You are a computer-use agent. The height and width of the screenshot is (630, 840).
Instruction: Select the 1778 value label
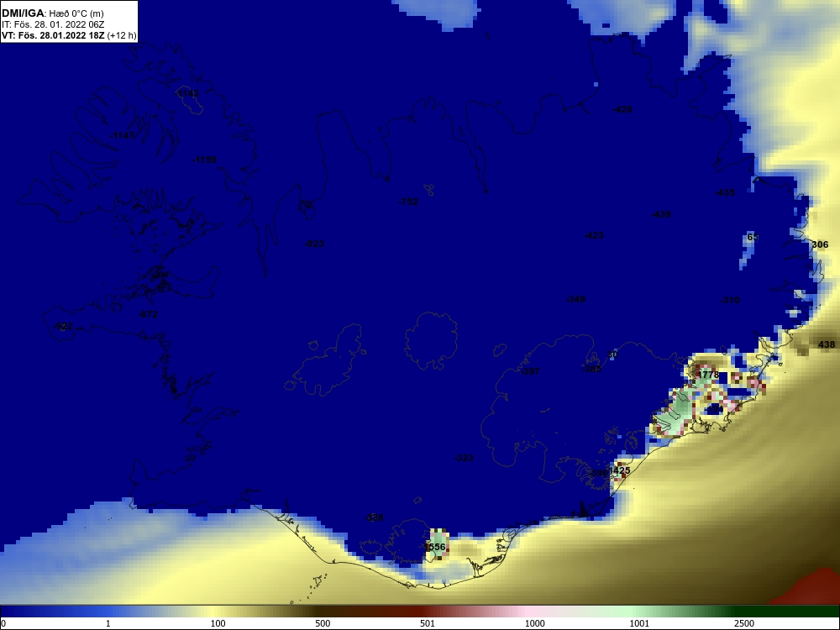pos(707,375)
